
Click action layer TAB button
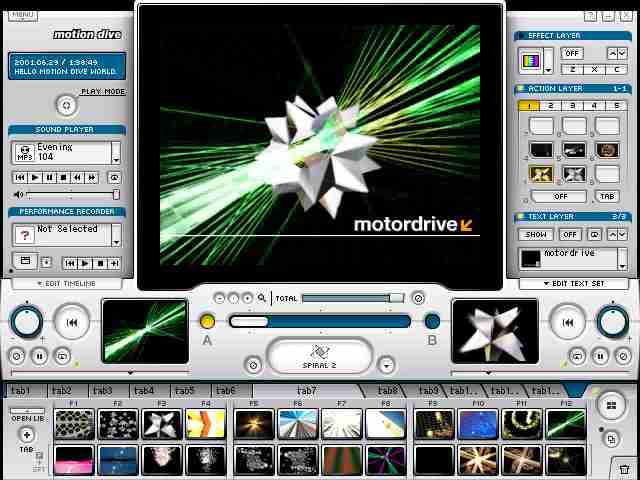coord(607,196)
